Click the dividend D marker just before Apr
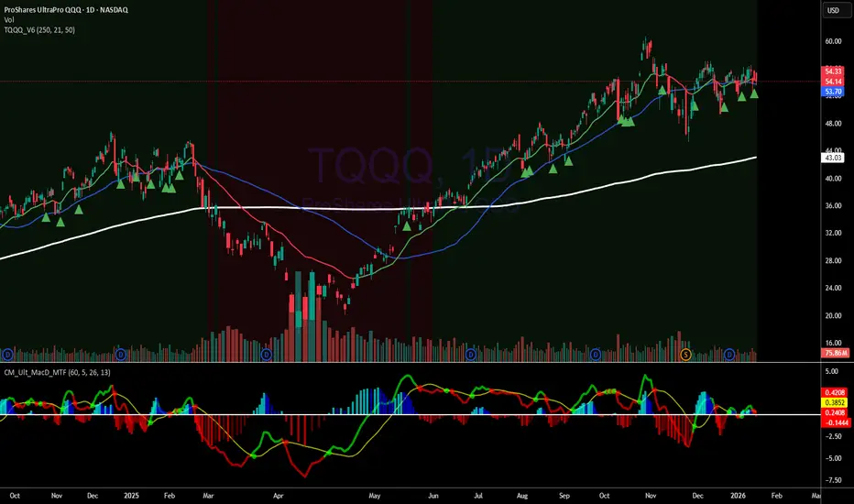This screenshot has height=504, width=854. pyautogui.click(x=267, y=355)
